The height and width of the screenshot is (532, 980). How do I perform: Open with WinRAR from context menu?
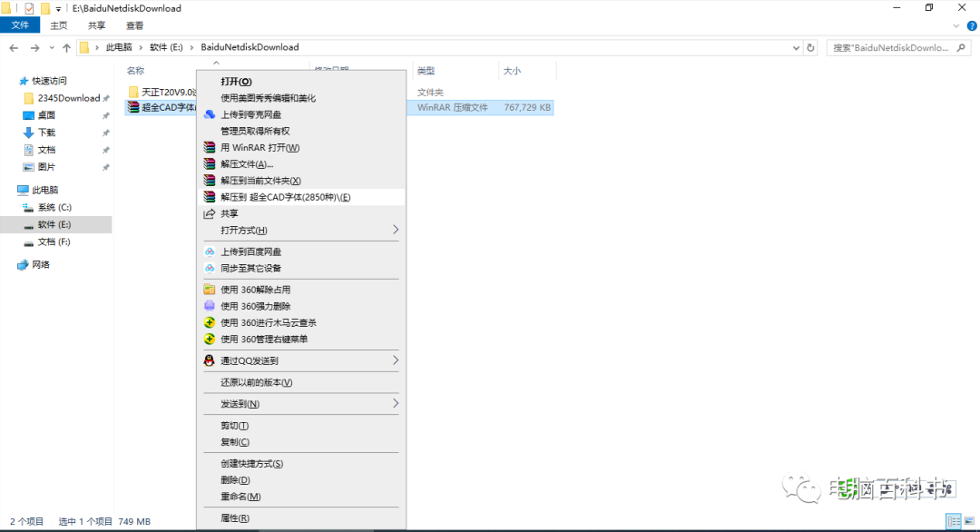pyautogui.click(x=301, y=148)
